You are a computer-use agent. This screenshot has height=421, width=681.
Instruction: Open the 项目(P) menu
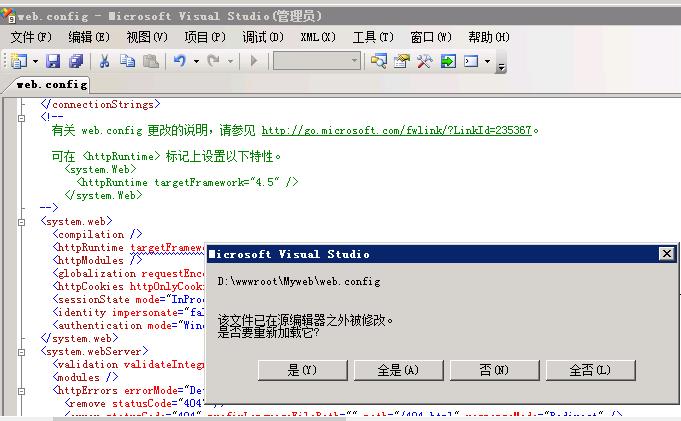coord(205,37)
